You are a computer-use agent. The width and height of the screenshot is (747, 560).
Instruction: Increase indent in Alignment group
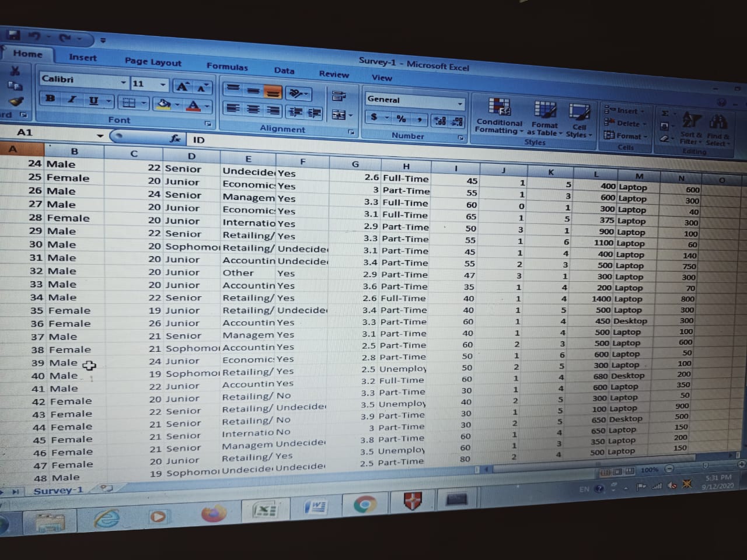[x=315, y=113]
